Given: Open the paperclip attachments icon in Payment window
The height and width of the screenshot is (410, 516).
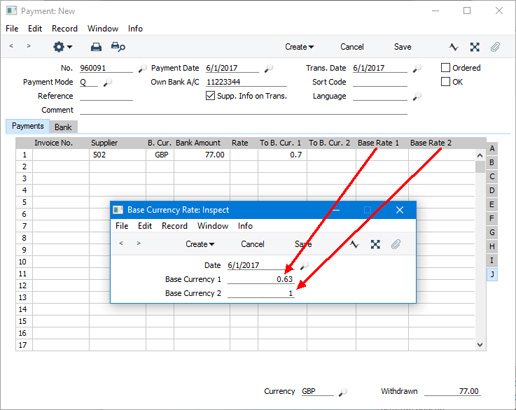Looking at the screenshot, I should click(x=495, y=47).
